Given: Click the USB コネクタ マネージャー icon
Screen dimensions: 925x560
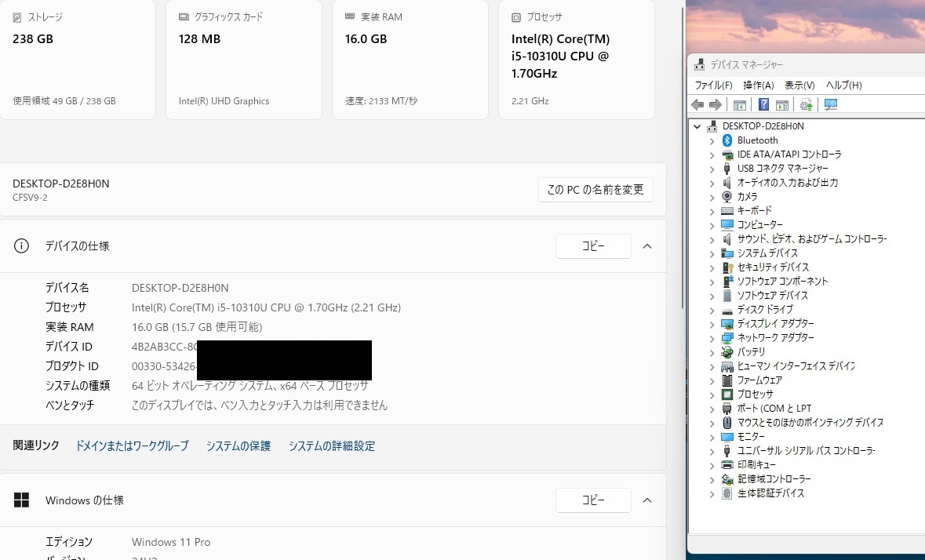Looking at the screenshot, I should click(727, 169).
